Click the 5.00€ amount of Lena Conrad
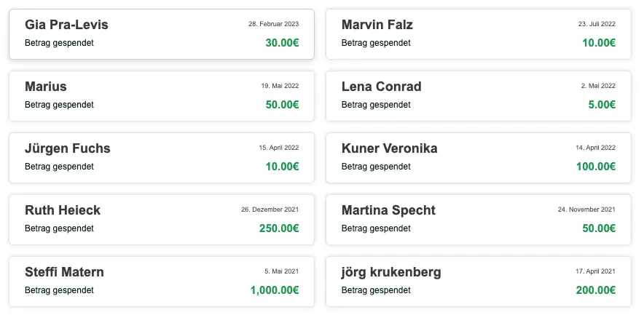 602,105
